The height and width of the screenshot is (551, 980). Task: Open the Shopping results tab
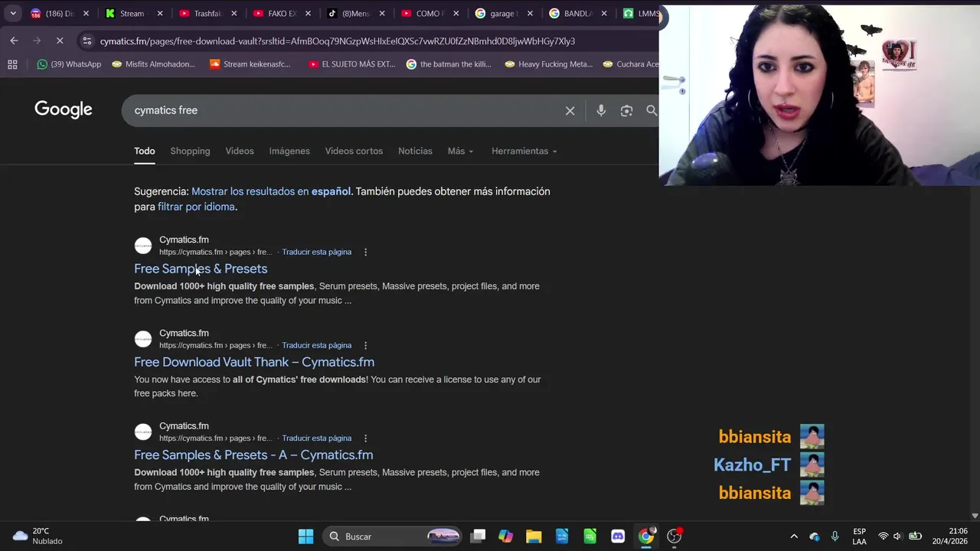click(190, 151)
